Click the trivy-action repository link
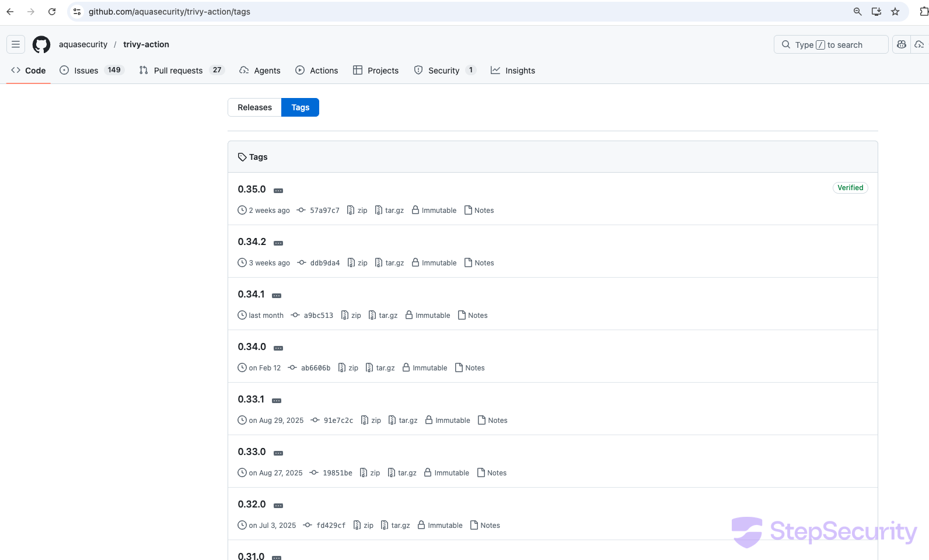 (146, 44)
